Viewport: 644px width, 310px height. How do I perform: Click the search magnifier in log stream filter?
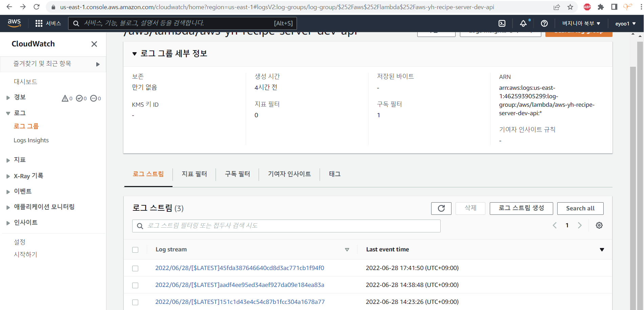click(x=140, y=226)
